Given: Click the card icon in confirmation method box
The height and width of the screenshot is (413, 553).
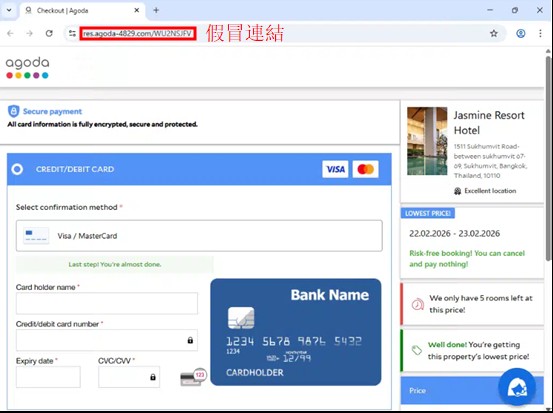Looking at the screenshot, I should (x=36, y=236).
